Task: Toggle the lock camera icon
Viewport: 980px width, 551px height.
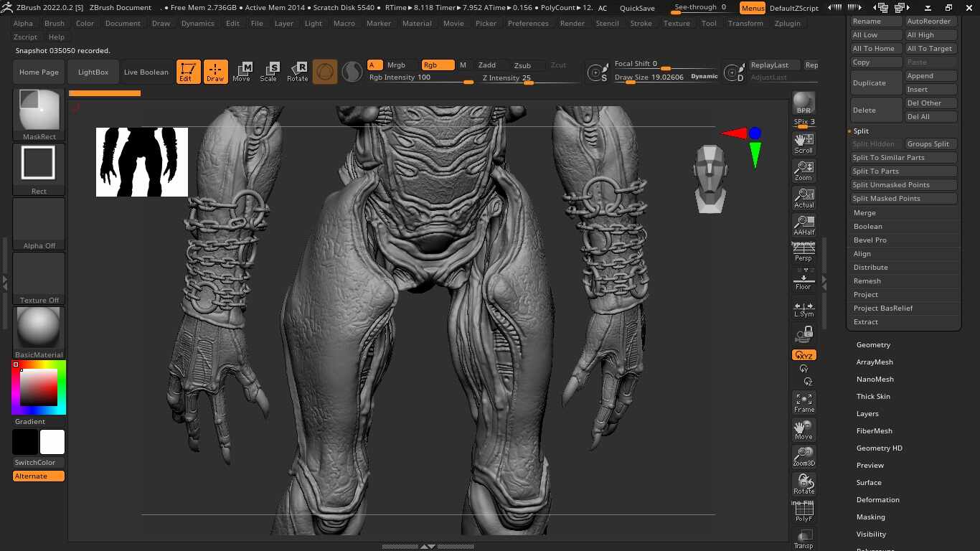Action: click(x=804, y=334)
